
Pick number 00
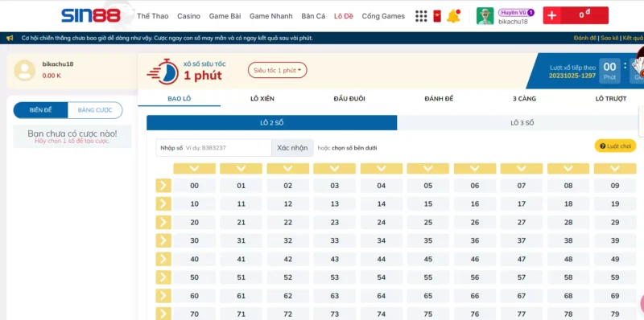(x=194, y=186)
